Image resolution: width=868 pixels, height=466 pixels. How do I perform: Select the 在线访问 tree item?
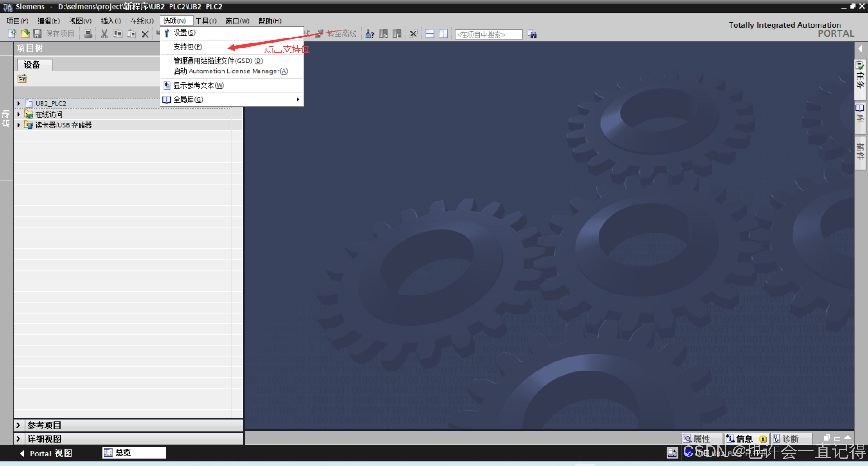click(x=49, y=114)
